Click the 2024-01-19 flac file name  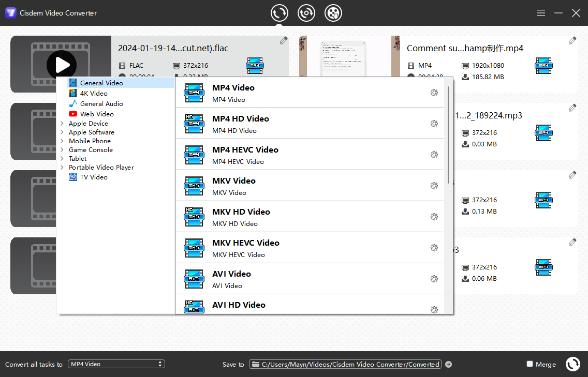click(x=173, y=48)
